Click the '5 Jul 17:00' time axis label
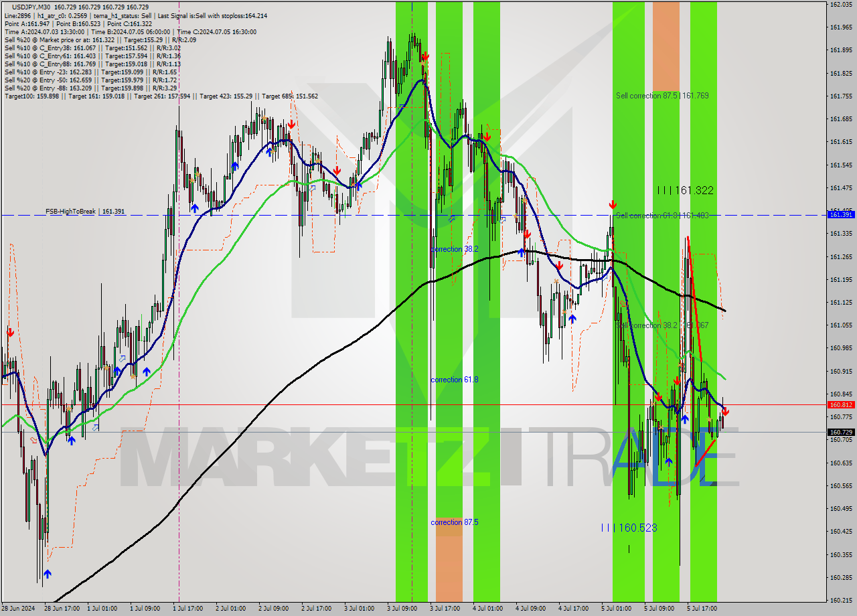 [702, 609]
